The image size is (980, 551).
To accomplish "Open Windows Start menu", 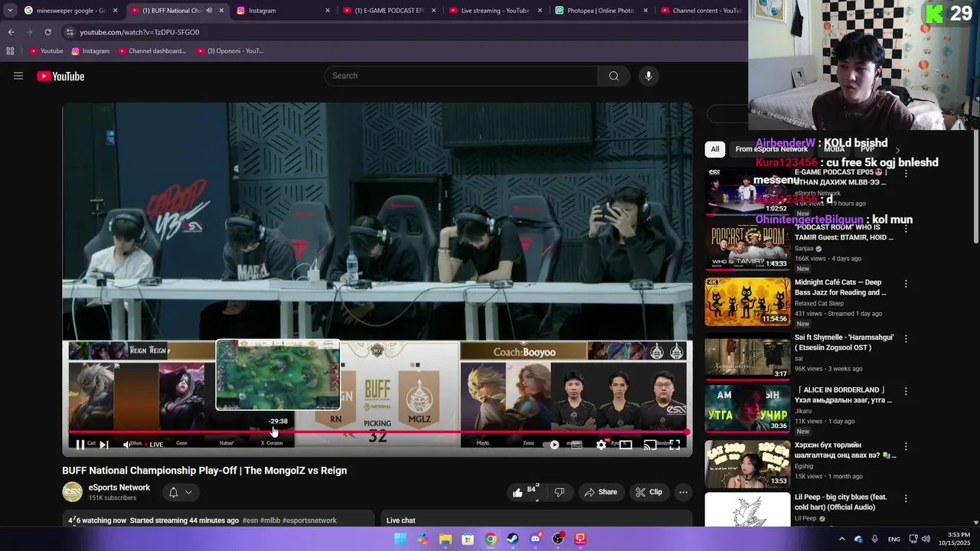I will tap(400, 539).
